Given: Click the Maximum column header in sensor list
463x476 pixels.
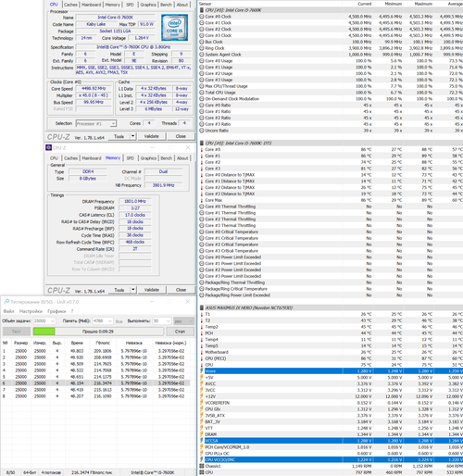Looking at the screenshot, I should point(423,4).
